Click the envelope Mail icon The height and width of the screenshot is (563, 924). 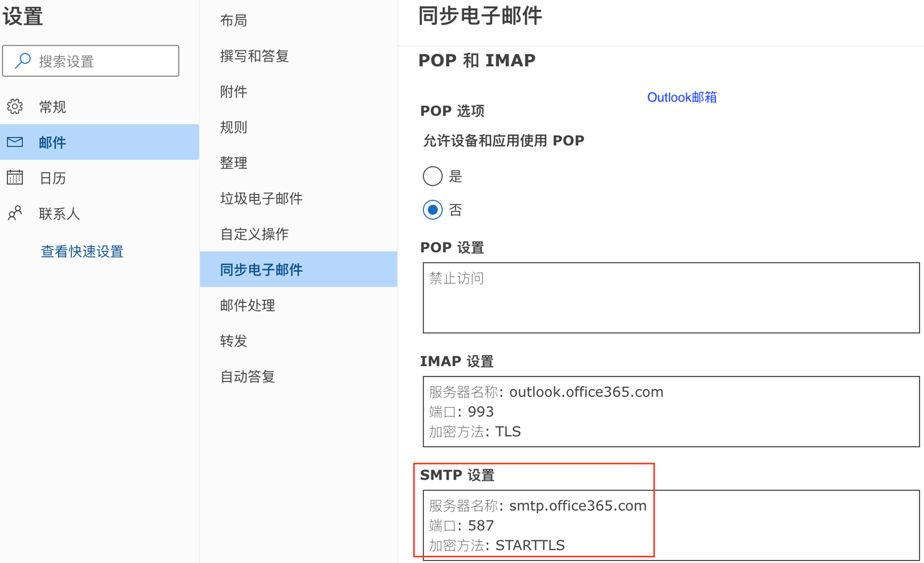tap(15, 142)
